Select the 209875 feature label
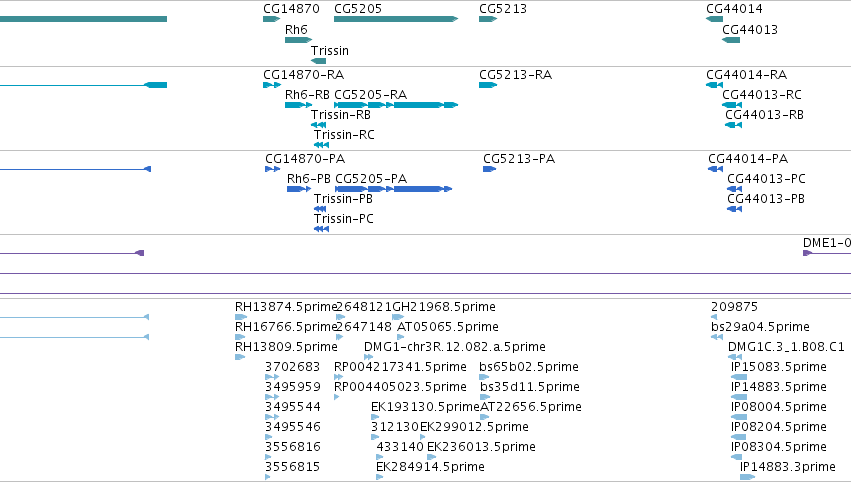 [734, 307]
